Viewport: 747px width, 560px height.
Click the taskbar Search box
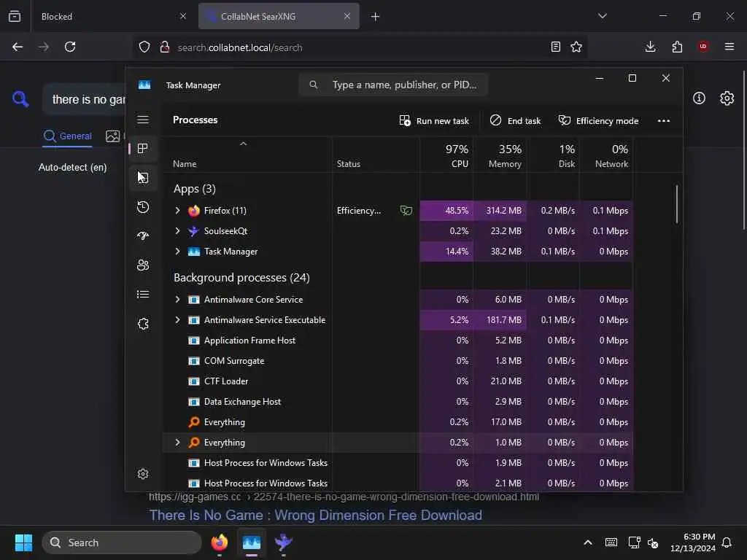122,542
